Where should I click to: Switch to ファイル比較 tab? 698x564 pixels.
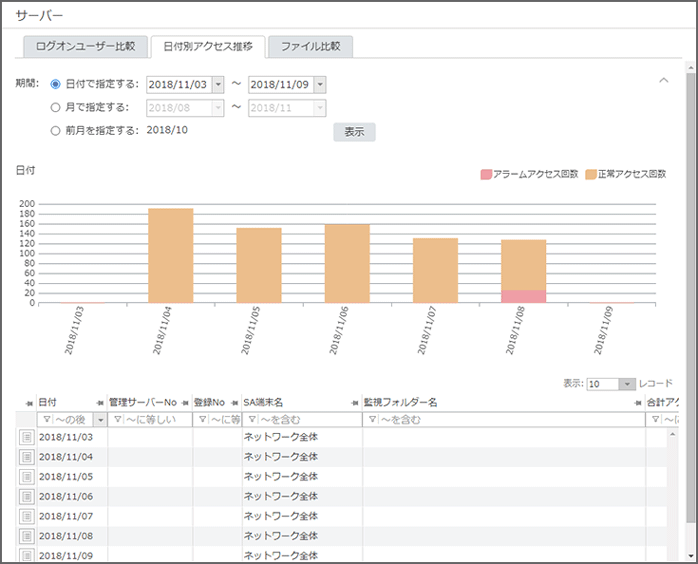click(x=310, y=46)
